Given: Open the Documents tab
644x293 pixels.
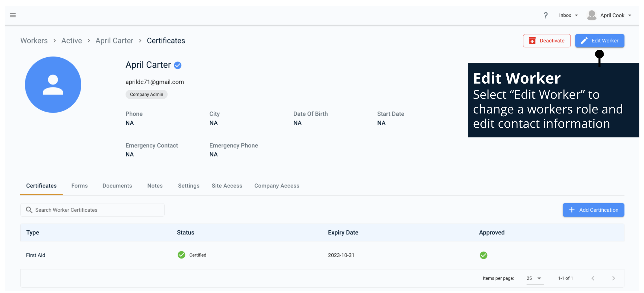Looking at the screenshot, I should 117,185.
